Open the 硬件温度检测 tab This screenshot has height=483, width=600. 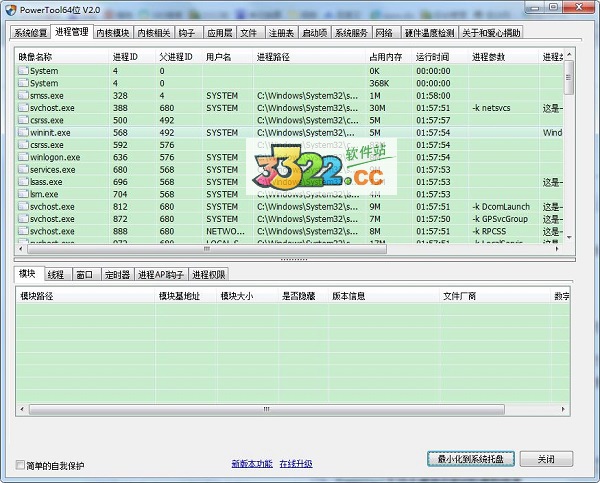(x=429, y=33)
